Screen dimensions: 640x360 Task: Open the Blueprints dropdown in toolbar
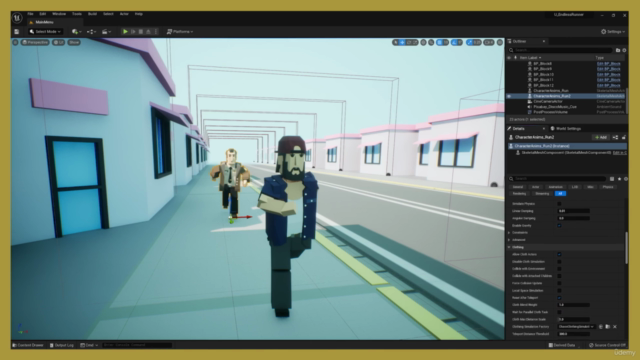pyautogui.click(x=92, y=31)
